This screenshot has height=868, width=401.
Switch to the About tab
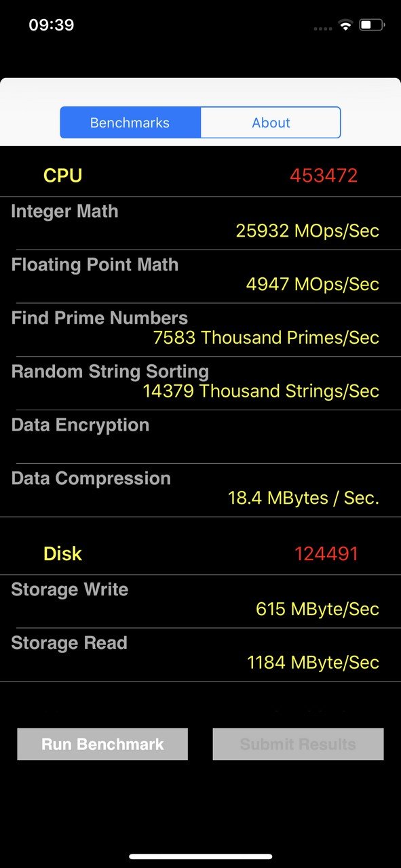(271, 123)
